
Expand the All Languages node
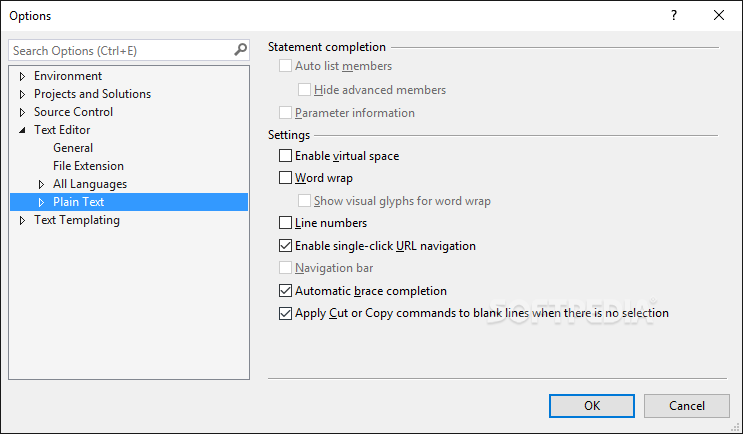pyautogui.click(x=41, y=184)
